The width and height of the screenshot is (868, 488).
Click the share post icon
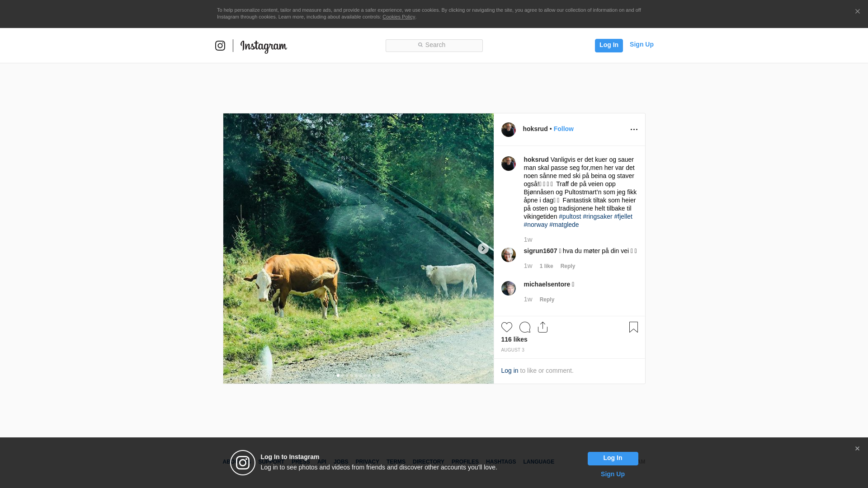point(542,327)
